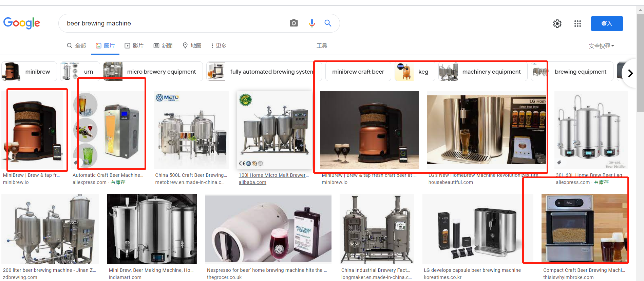Select the minibrew craft beer chip
644x281 pixels.
point(358,71)
